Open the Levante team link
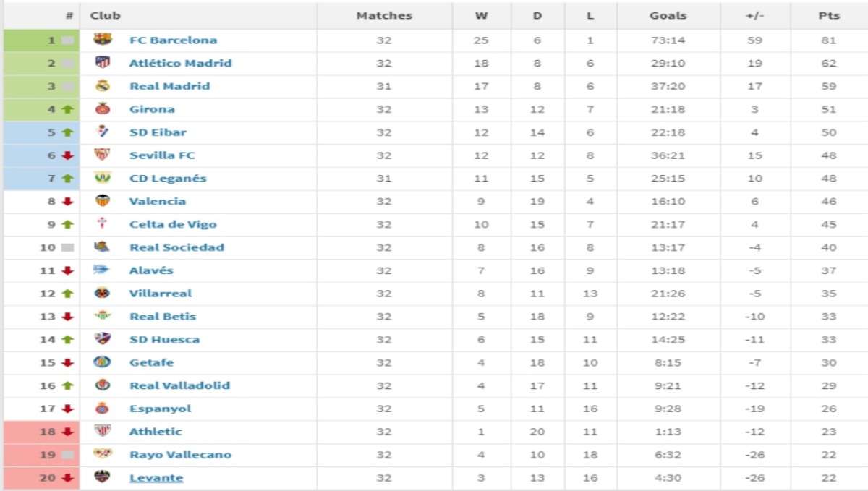The height and width of the screenshot is (491, 868). click(156, 477)
